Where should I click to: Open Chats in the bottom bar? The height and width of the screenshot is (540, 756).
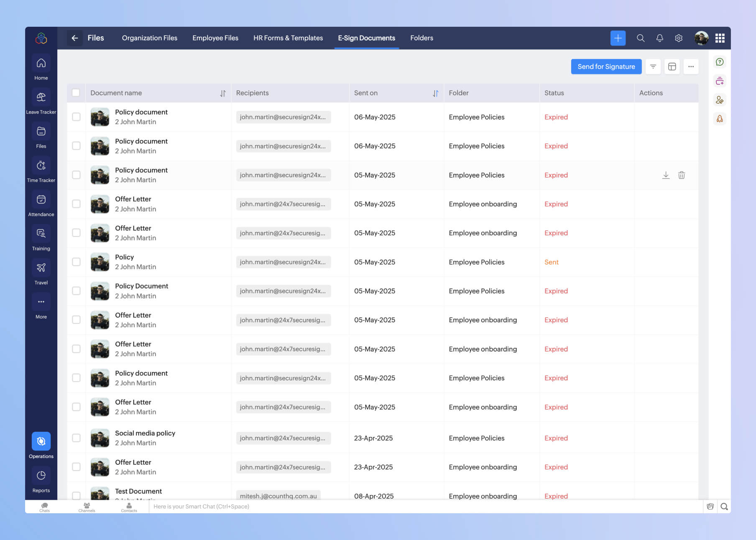44,507
